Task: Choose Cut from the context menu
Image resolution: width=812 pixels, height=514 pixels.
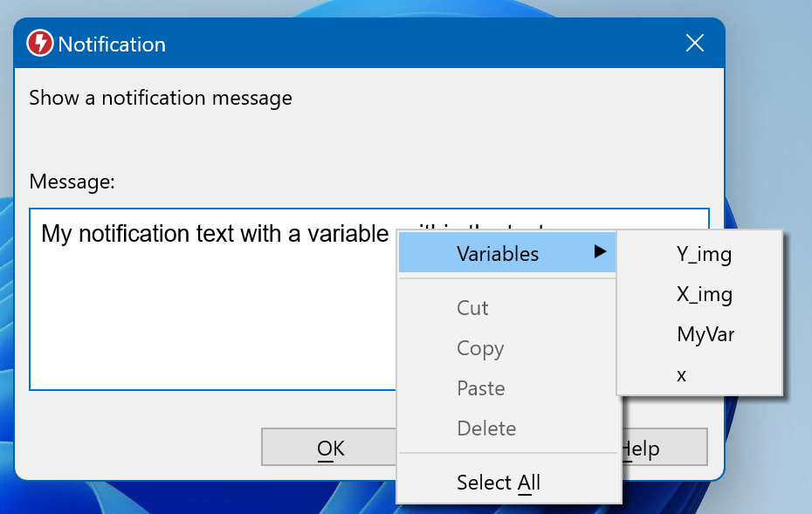Action: 472,308
